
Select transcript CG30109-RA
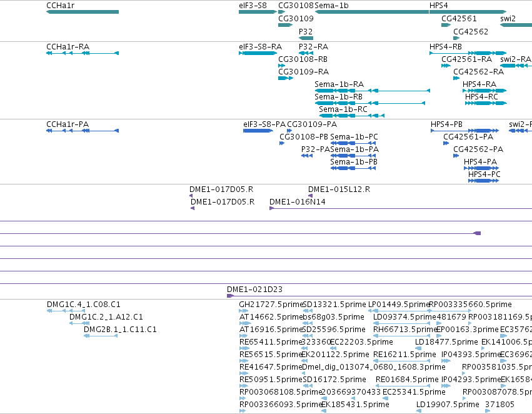tap(304, 72)
